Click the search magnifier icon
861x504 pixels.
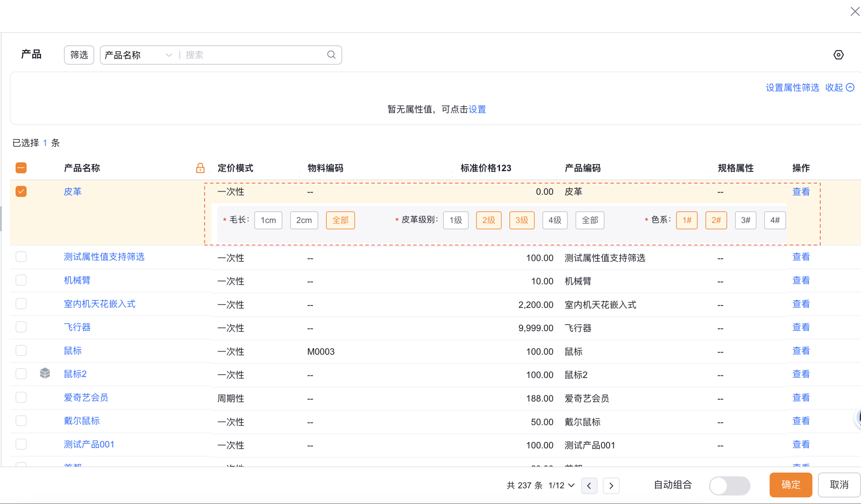(331, 55)
